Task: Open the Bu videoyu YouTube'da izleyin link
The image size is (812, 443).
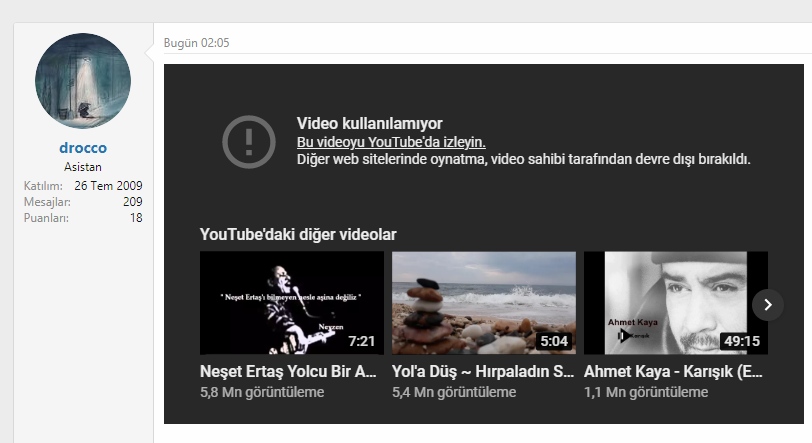Action: pos(391,142)
